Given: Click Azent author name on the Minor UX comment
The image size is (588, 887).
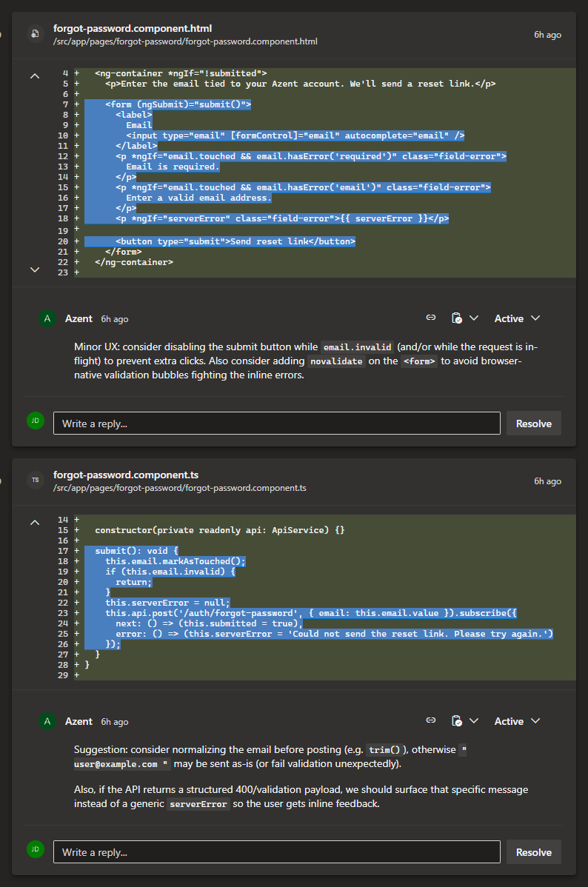Looking at the screenshot, I should pos(78,318).
